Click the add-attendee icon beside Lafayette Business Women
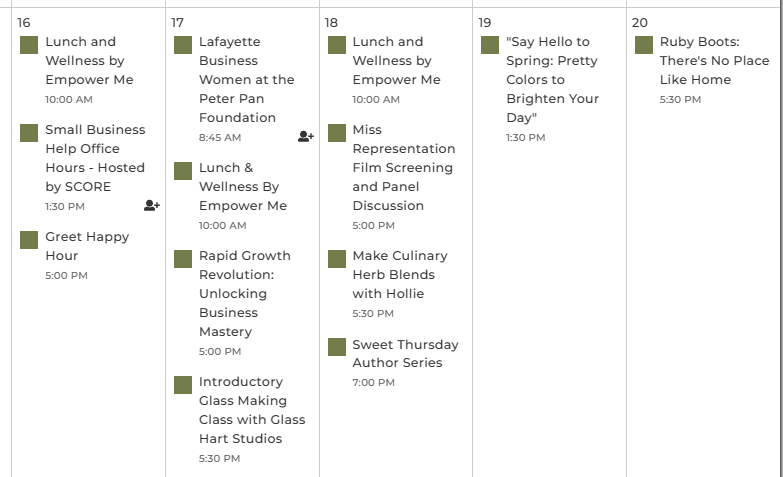The width and height of the screenshot is (783, 477). pyautogui.click(x=305, y=137)
